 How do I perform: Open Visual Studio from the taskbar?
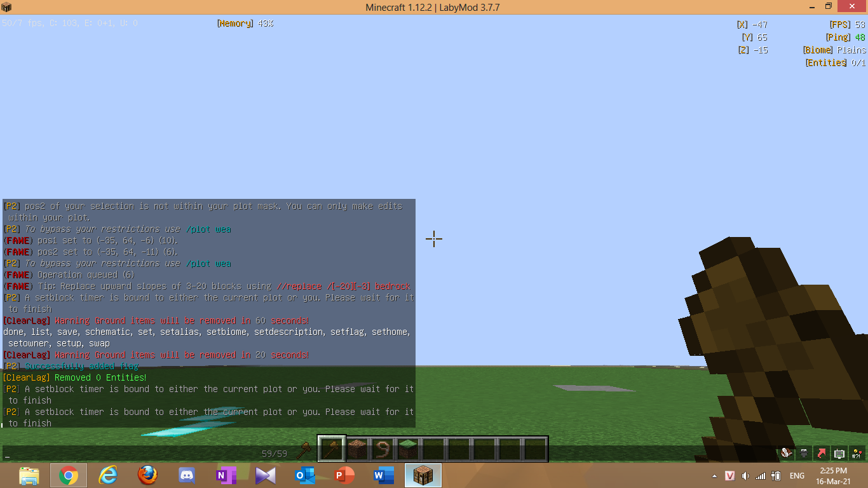pos(266,475)
